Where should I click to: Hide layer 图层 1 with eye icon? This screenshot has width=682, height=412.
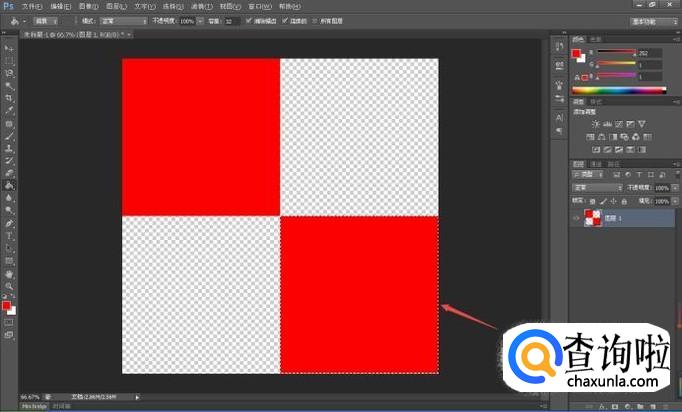coord(576,217)
